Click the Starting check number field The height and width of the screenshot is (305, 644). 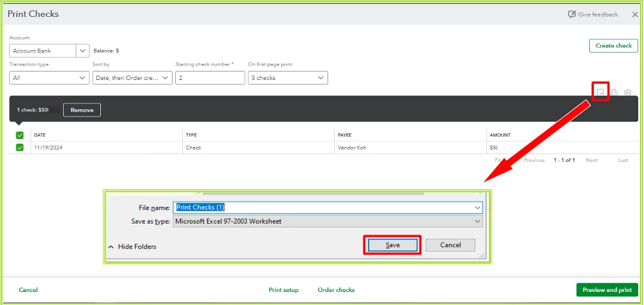pyautogui.click(x=210, y=77)
